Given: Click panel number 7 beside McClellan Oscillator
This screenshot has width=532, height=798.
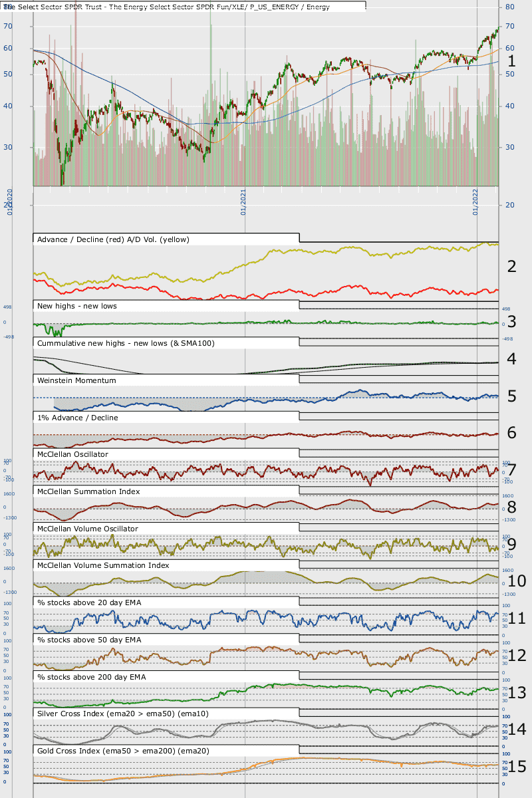Looking at the screenshot, I should click(x=511, y=470).
